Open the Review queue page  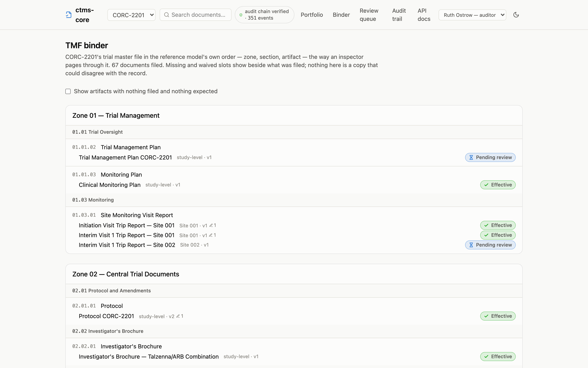pyautogui.click(x=369, y=15)
